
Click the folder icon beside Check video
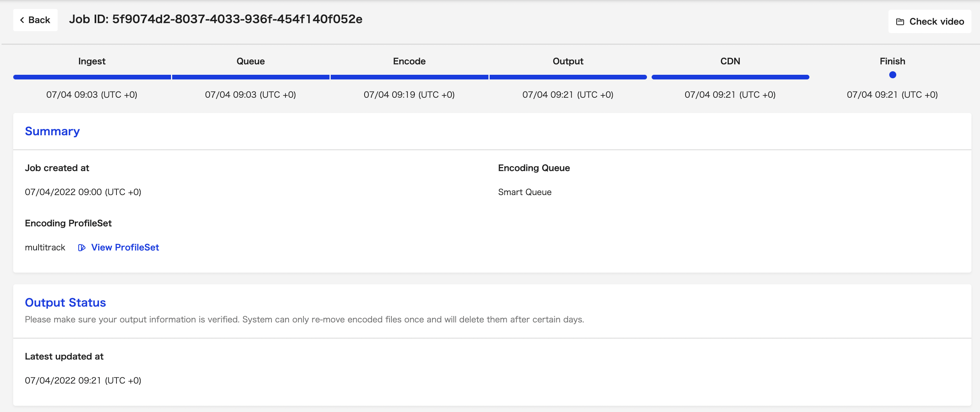(x=900, y=22)
